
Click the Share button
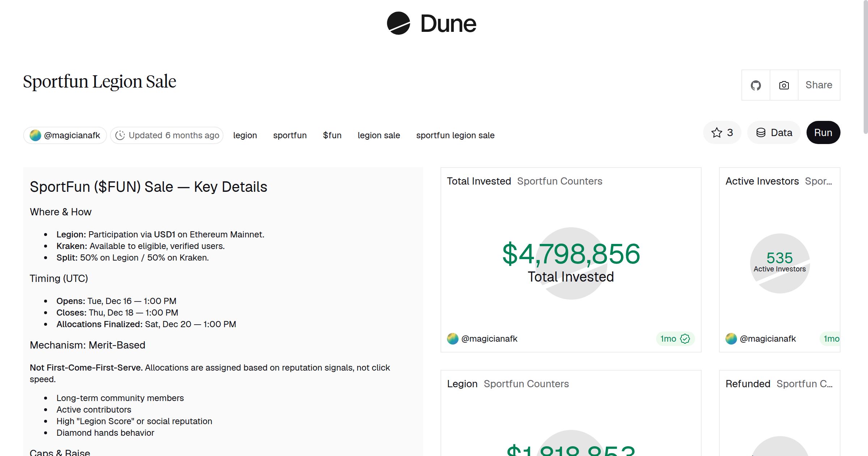[x=819, y=85]
